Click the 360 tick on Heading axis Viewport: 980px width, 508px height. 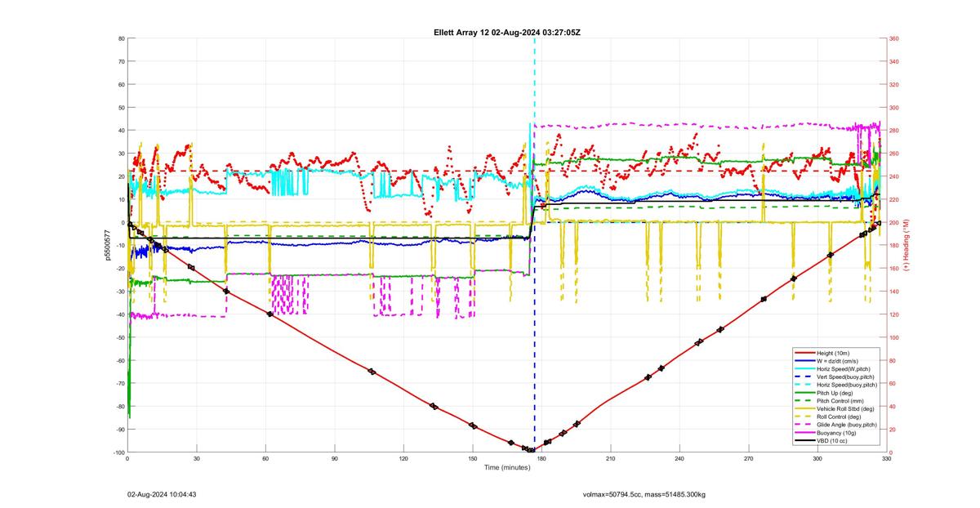point(893,38)
